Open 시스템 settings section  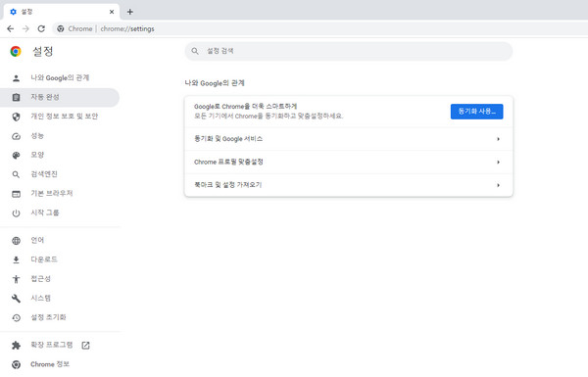[x=60, y=299]
